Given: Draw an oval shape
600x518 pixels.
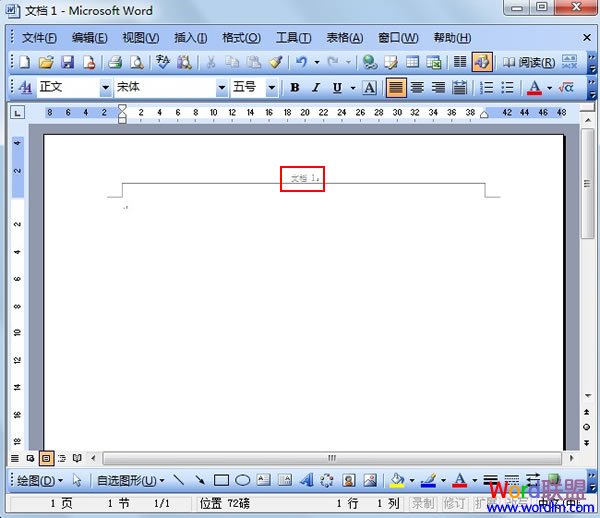Looking at the screenshot, I should pos(242,480).
